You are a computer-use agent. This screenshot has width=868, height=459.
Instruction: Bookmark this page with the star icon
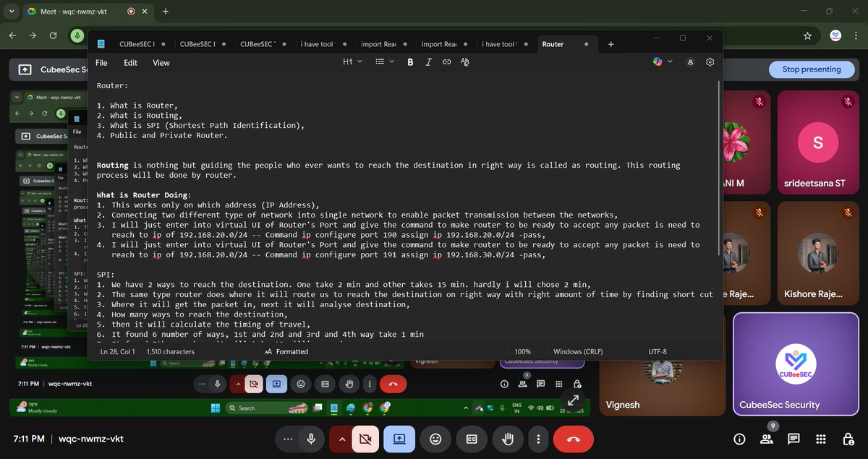pos(807,35)
